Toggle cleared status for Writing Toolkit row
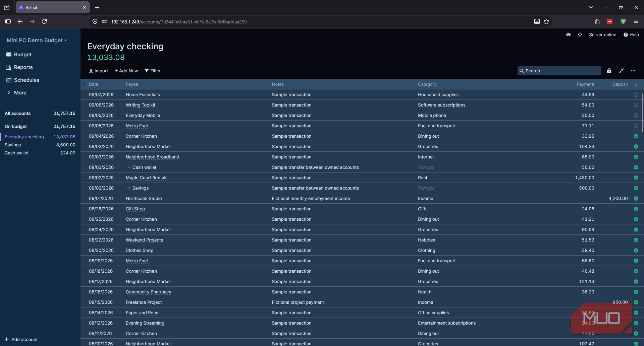Image resolution: width=644 pixels, height=346 pixels. pyautogui.click(x=636, y=105)
